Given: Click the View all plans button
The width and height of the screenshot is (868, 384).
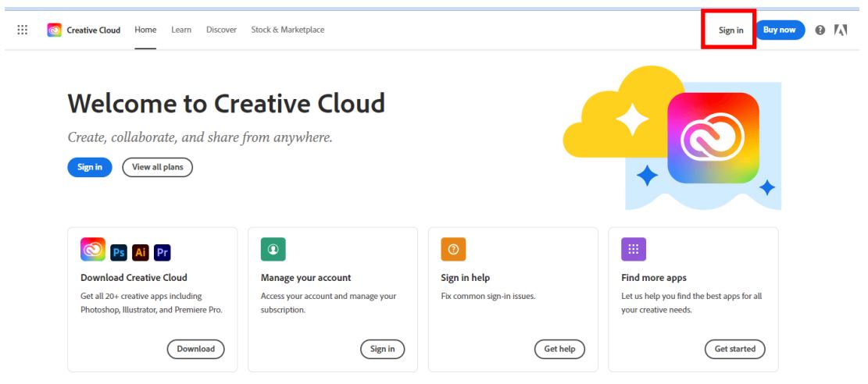Looking at the screenshot, I should 157,167.
